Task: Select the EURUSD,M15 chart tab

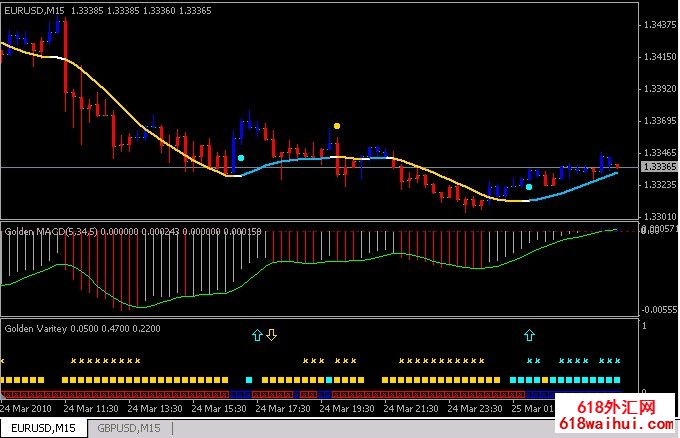Action: 42,428
